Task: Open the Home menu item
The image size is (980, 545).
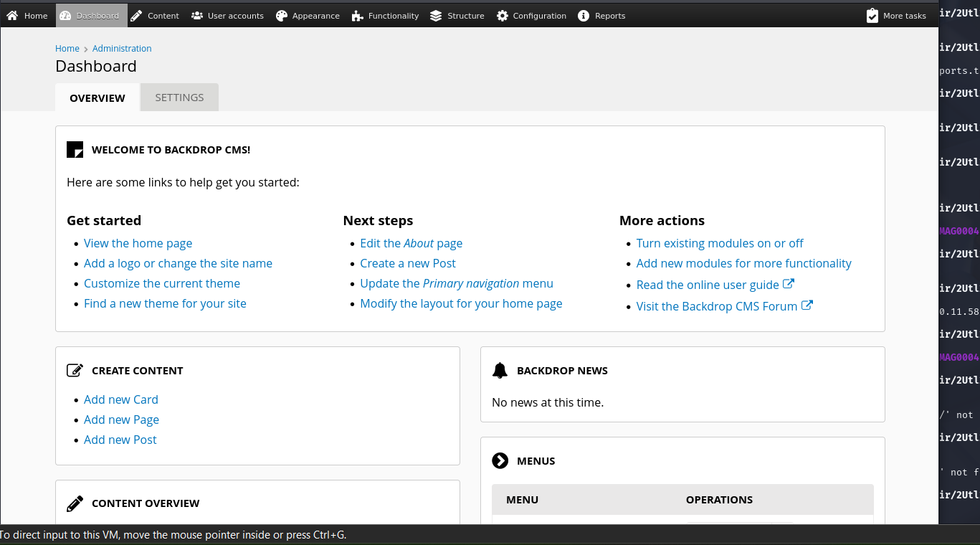Action: [x=27, y=16]
